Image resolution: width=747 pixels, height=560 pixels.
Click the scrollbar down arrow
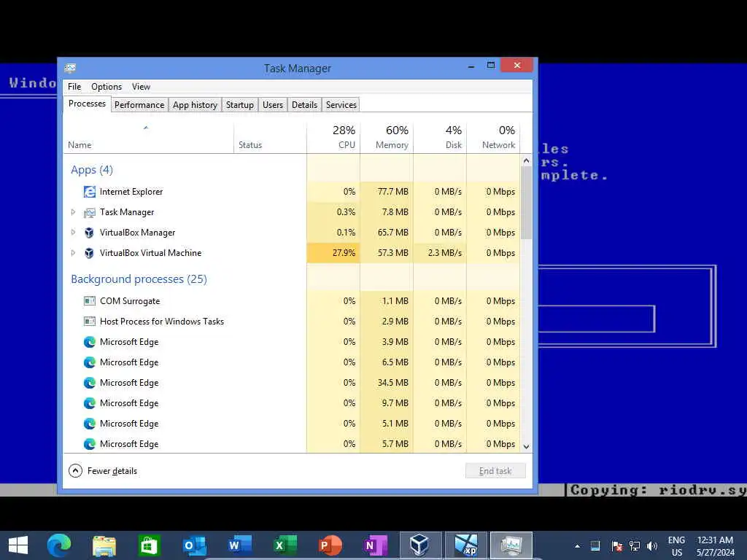pyautogui.click(x=526, y=447)
